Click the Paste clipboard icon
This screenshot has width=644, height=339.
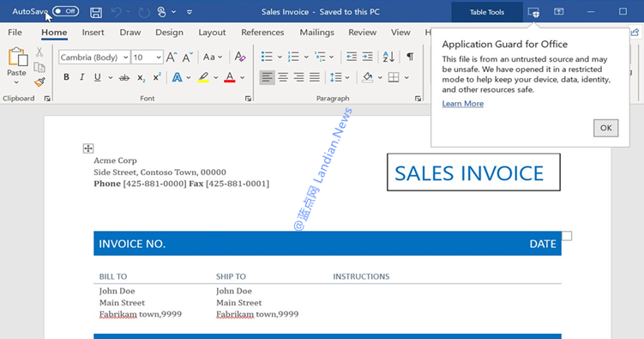point(18,57)
